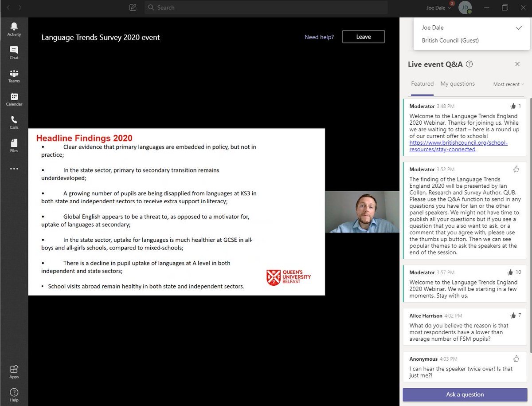The image size is (532, 406).
Task: Close the Live event Q&A panel
Action: coord(517,64)
